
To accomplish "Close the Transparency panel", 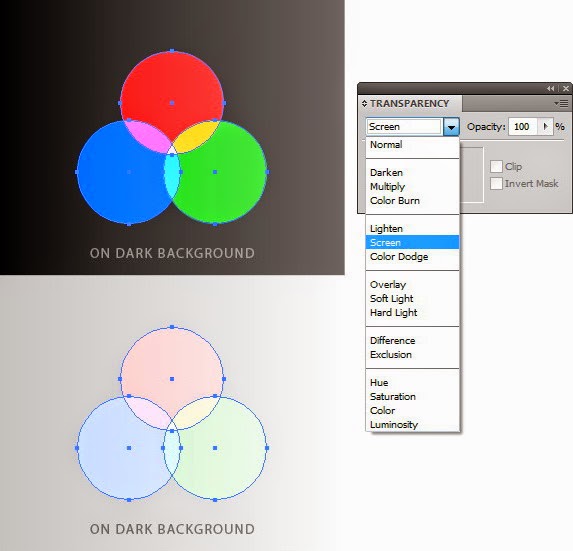I will click(x=566, y=88).
